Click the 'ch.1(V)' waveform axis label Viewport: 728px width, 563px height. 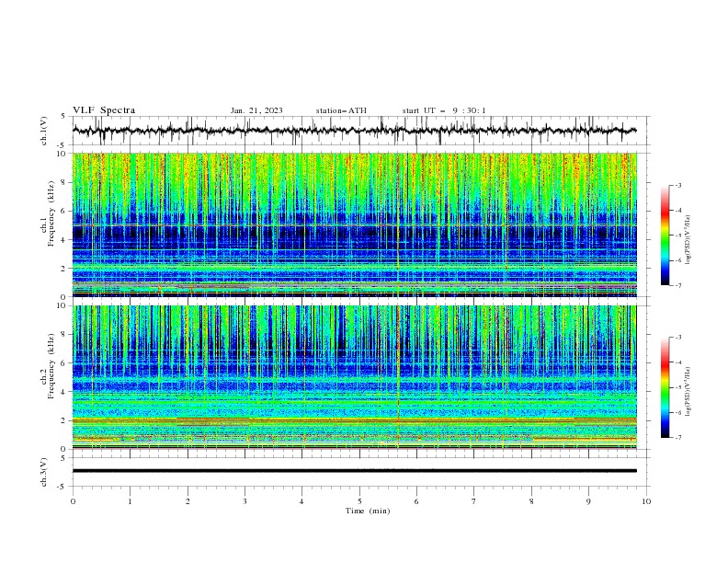point(44,131)
